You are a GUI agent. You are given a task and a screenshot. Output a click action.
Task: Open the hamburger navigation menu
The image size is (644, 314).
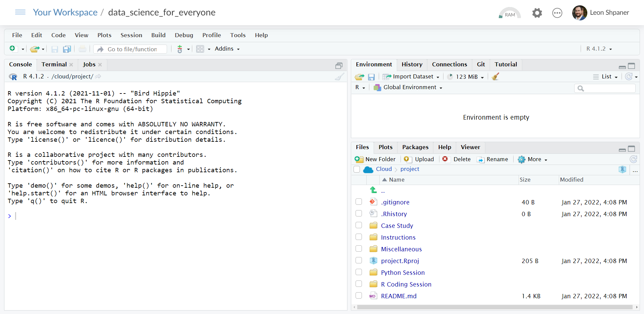pyautogui.click(x=20, y=12)
